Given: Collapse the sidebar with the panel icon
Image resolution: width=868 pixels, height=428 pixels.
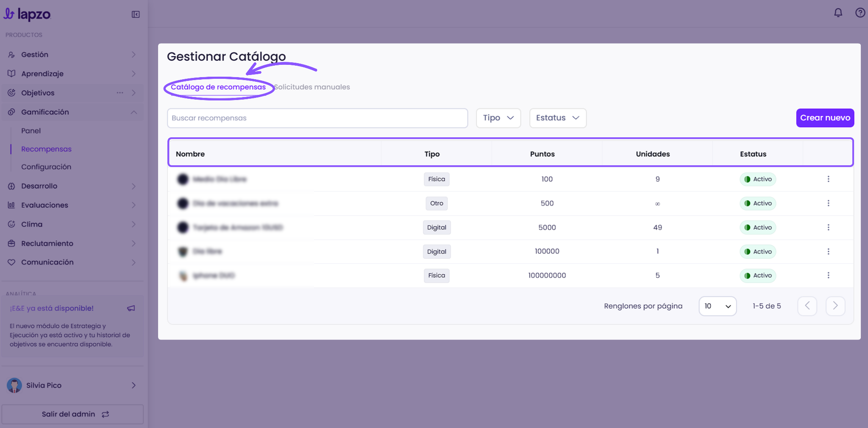Looking at the screenshot, I should 136,14.
